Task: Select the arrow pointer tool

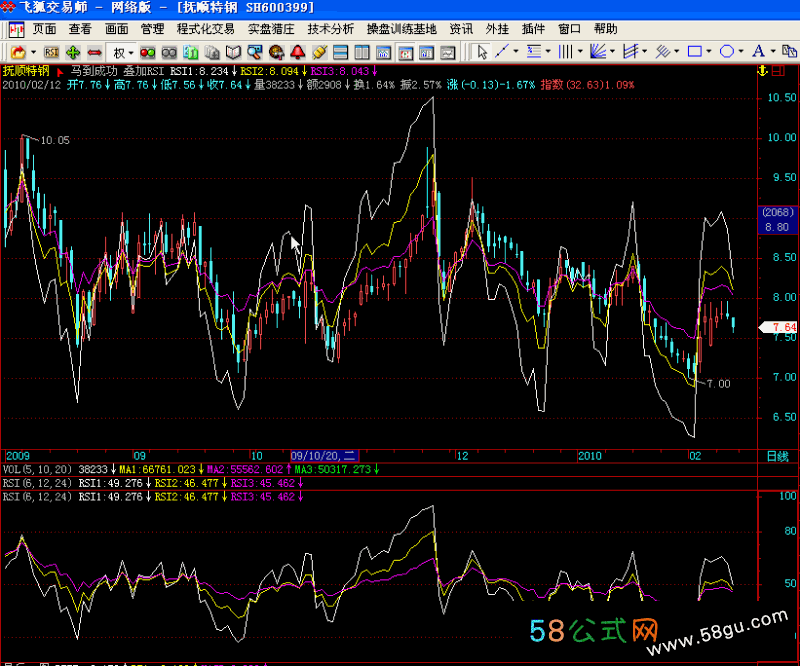Action: pyautogui.click(x=481, y=52)
